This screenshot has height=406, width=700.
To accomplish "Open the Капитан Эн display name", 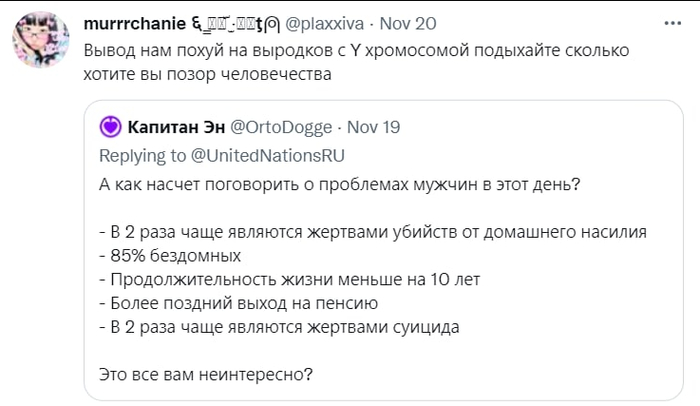I will coord(175,127).
